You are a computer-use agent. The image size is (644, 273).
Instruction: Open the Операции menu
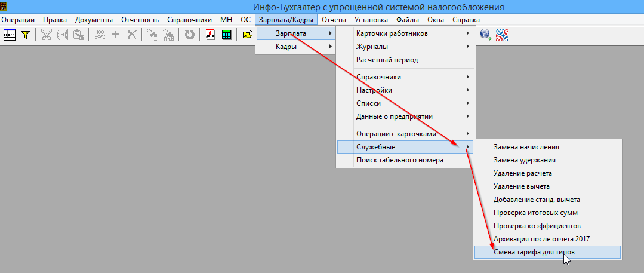[x=18, y=20]
